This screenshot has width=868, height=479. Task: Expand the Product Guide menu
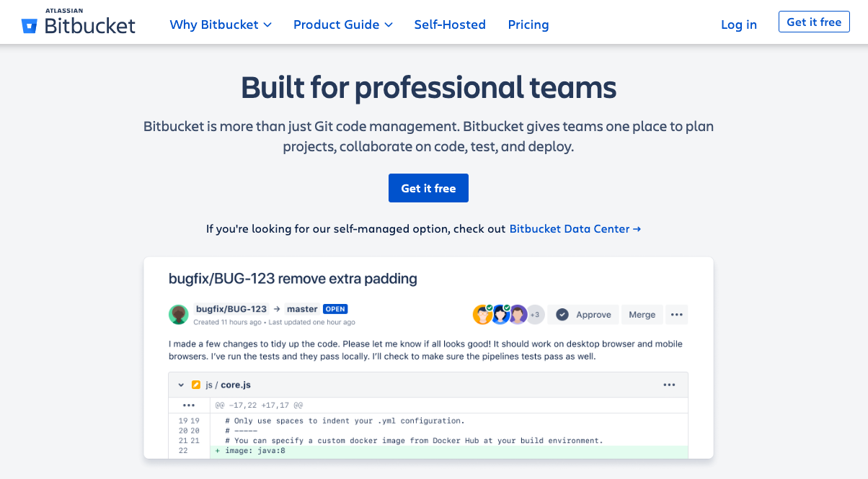pos(343,24)
